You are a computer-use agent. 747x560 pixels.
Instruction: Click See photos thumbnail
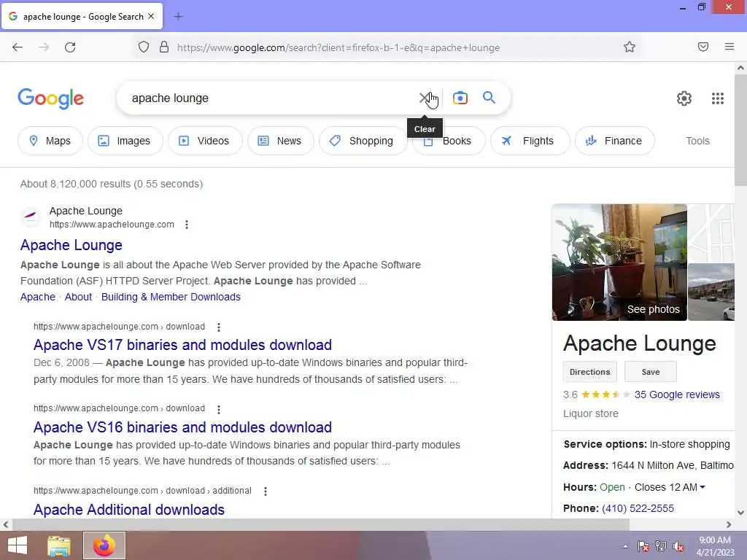(x=619, y=262)
